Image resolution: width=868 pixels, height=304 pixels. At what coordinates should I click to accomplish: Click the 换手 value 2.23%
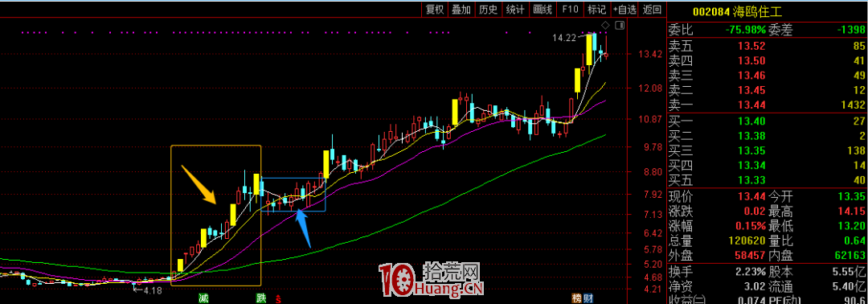coord(750,273)
